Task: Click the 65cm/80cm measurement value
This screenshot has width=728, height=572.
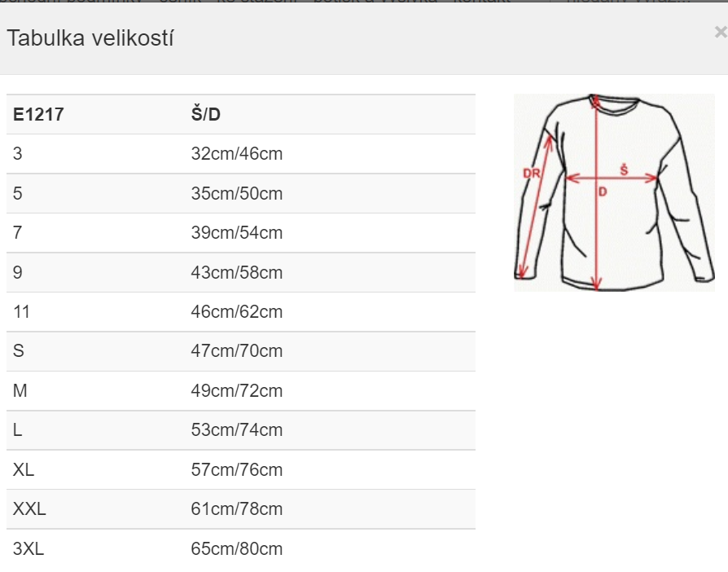Action: tap(236, 549)
